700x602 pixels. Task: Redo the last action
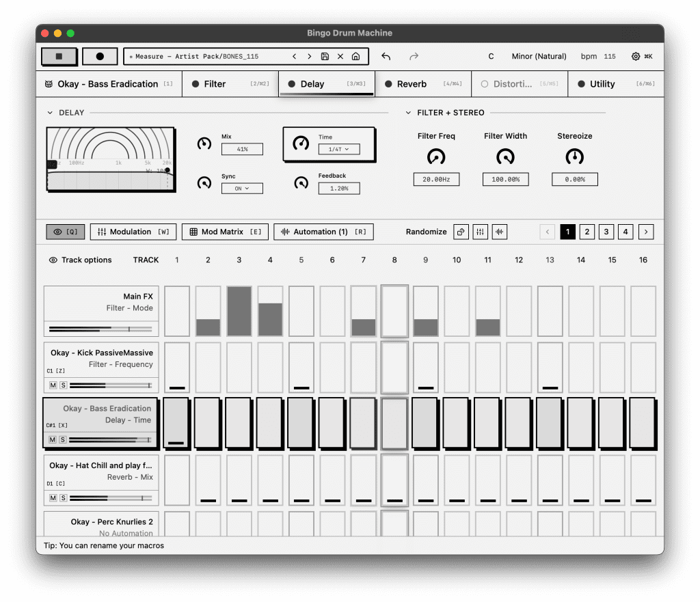pos(413,56)
